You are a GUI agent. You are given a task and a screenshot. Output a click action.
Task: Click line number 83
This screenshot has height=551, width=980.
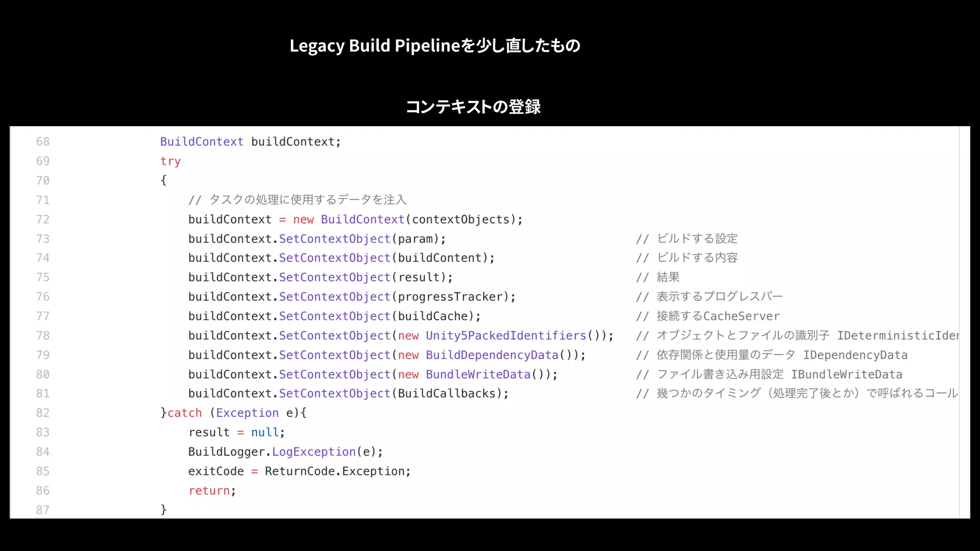(43, 432)
